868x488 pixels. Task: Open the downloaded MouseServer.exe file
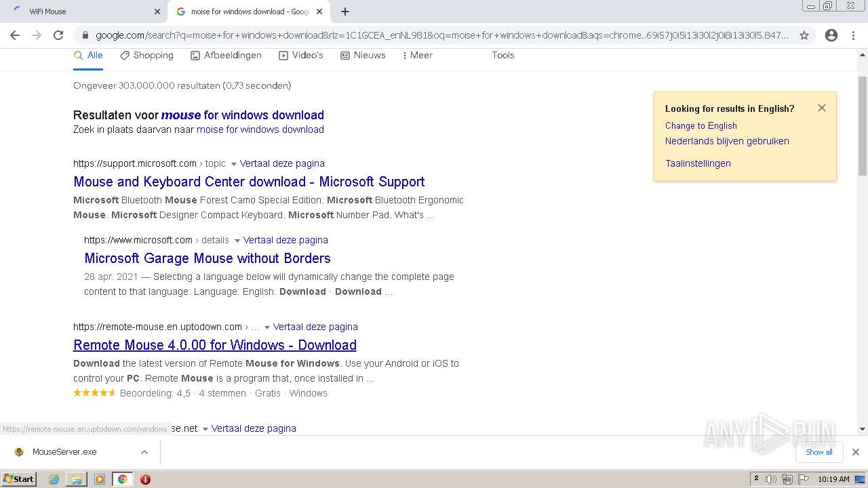[64, 452]
